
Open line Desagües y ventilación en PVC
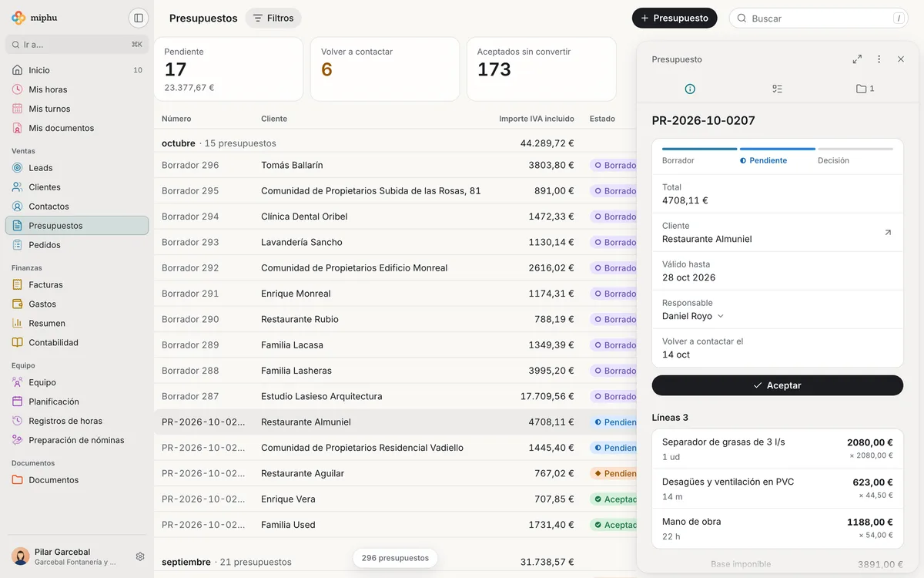coord(777,489)
